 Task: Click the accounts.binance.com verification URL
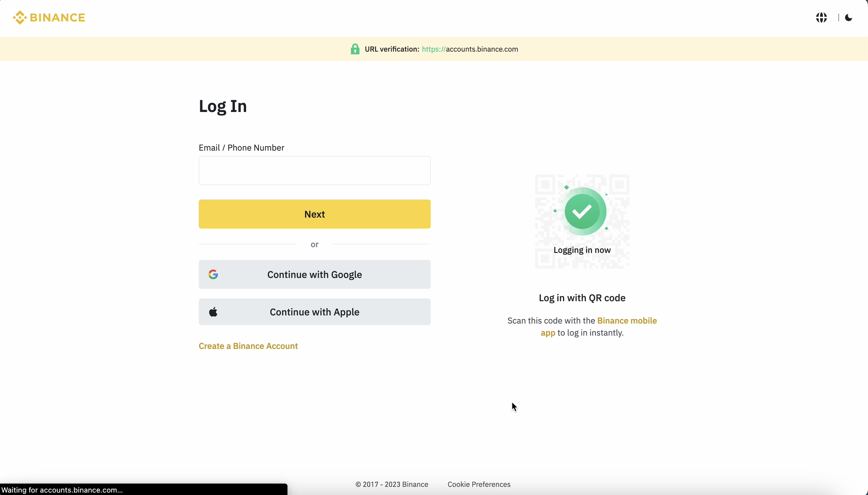[x=470, y=49]
